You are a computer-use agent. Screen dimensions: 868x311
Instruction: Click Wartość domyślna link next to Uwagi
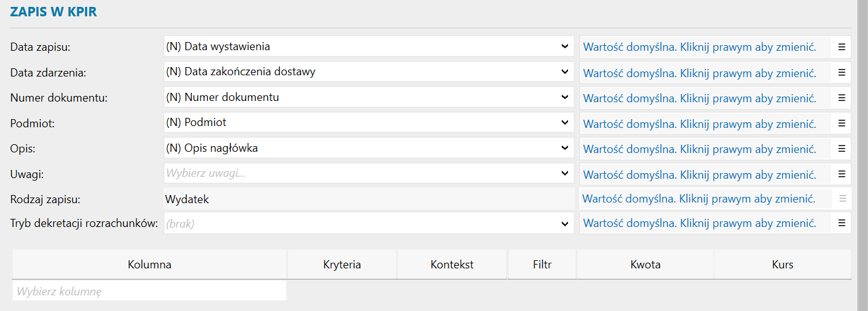coord(700,174)
